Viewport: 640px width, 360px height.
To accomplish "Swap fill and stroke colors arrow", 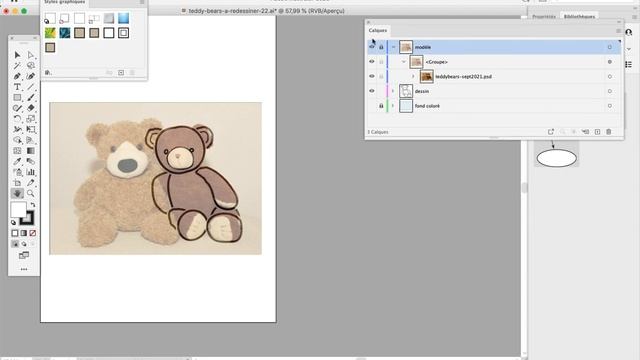I will pos(33,205).
